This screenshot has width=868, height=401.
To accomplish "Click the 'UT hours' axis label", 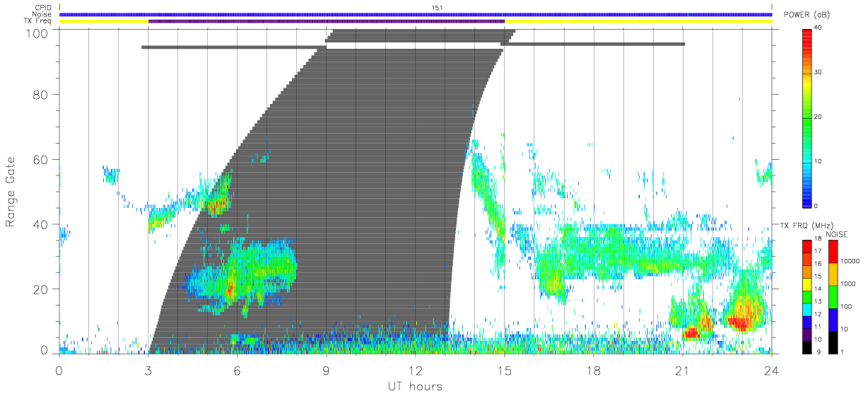I will pos(414,386).
